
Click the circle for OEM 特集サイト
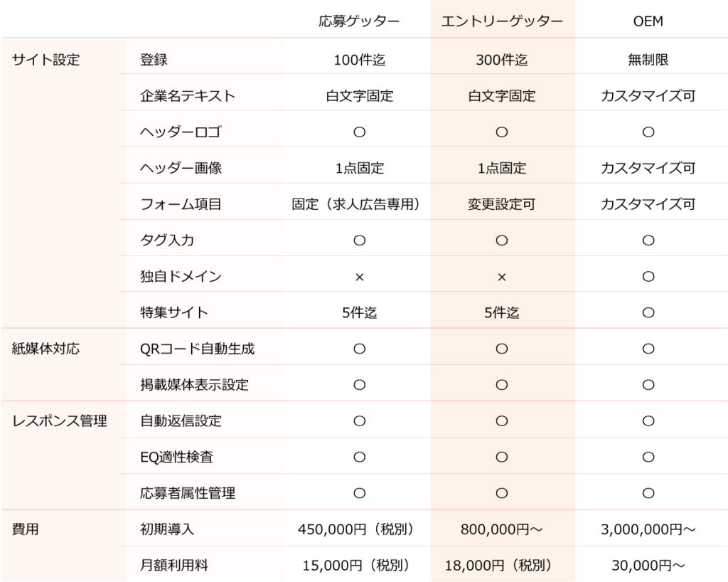(648, 312)
